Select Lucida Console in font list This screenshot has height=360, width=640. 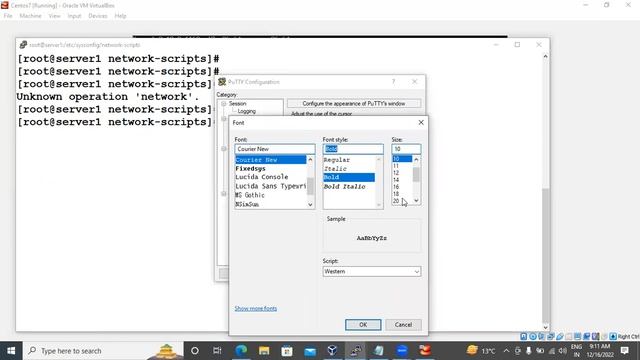point(270,177)
